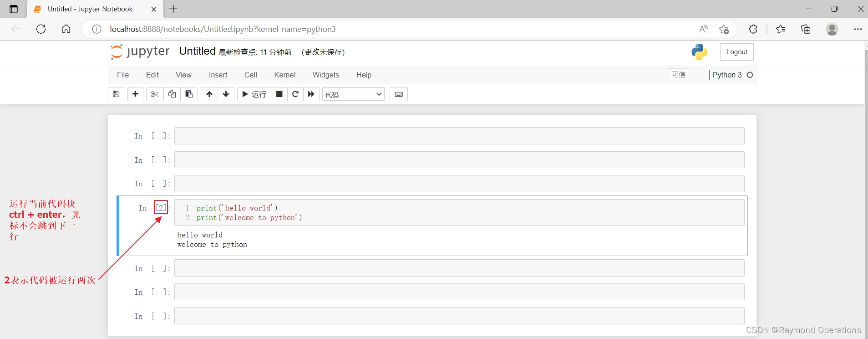
Task: Copy selected cells icon
Action: pyautogui.click(x=172, y=94)
